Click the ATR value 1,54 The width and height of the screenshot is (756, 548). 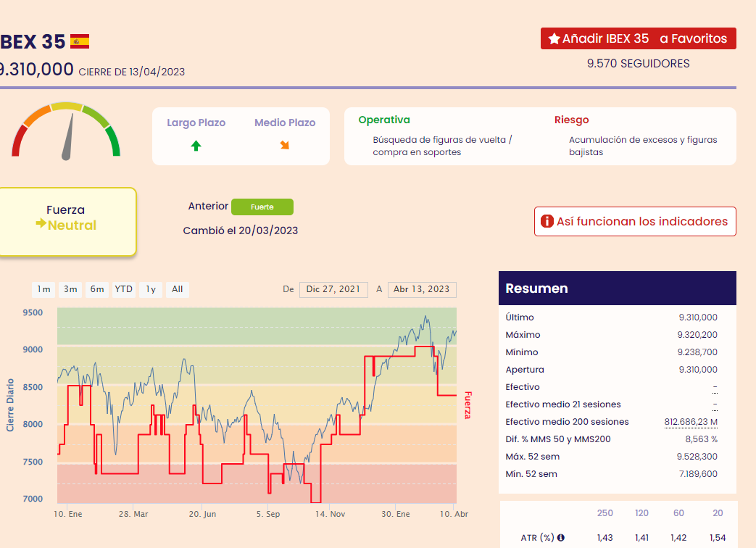pyautogui.click(x=718, y=538)
